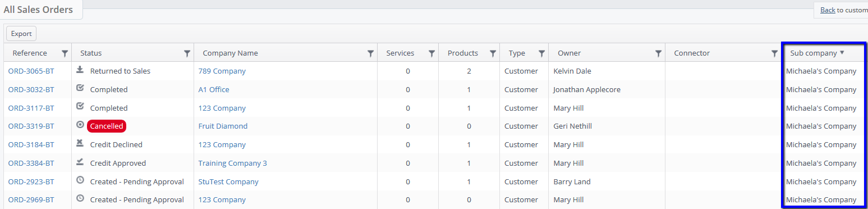Click the Credit Declined status icon
Image resolution: width=868 pixels, height=209 pixels.
80,144
